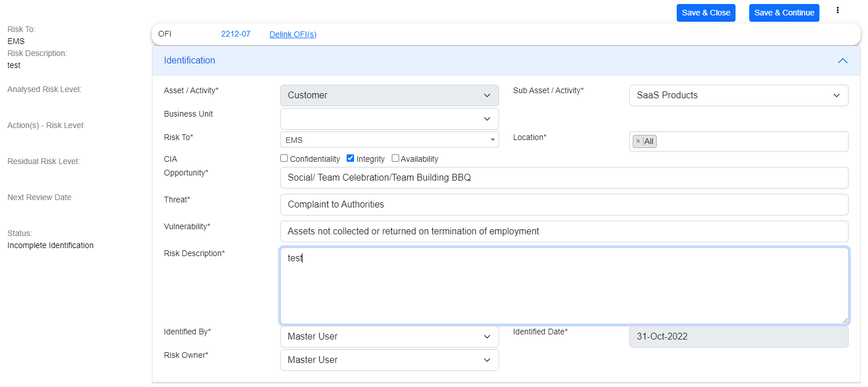Image resolution: width=868 pixels, height=387 pixels.
Task: Open the Risk Owner dropdown
Action: pyautogui.click(x=389, y=360)
